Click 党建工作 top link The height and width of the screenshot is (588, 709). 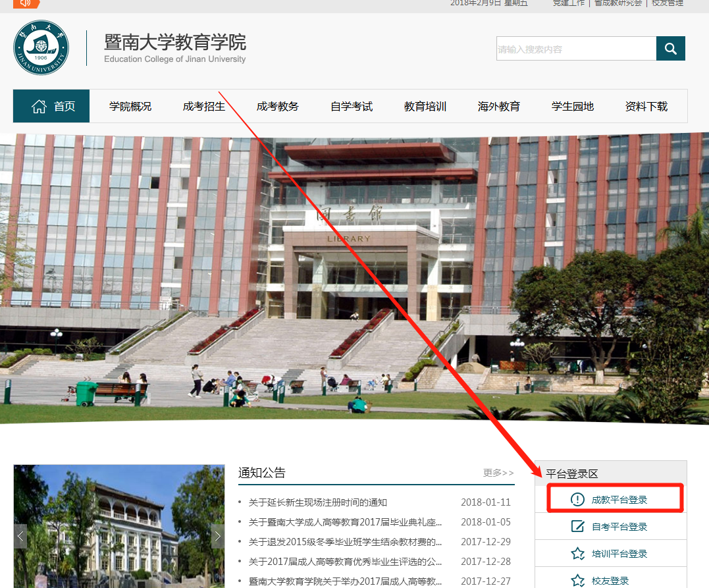(x=568, y=3)
